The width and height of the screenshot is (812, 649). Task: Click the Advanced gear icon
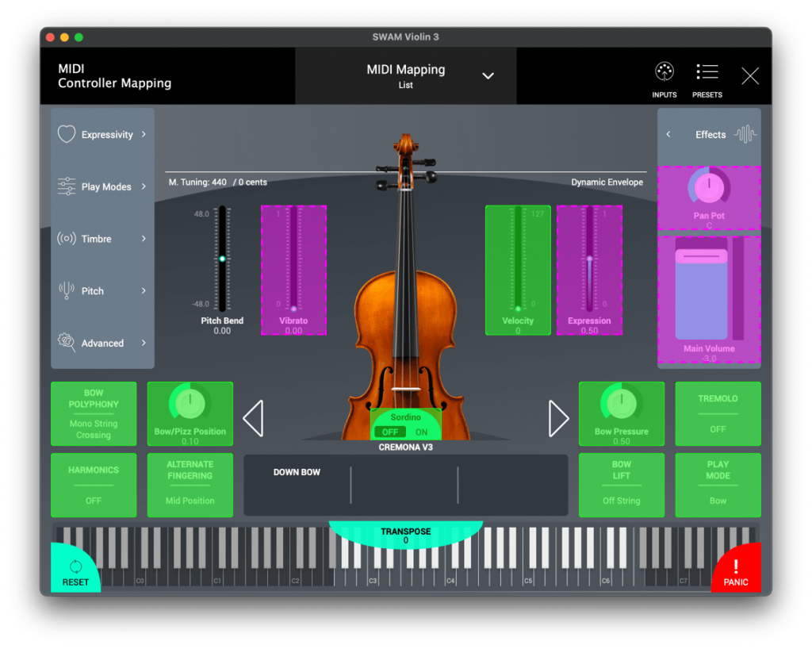tap(67, 343)
